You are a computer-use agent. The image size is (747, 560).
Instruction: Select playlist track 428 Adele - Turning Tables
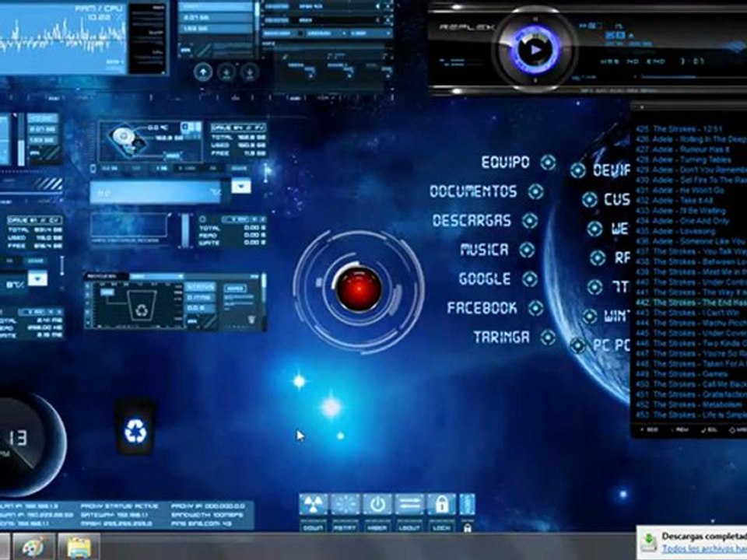pyautogui.click(x=682, y=159)
